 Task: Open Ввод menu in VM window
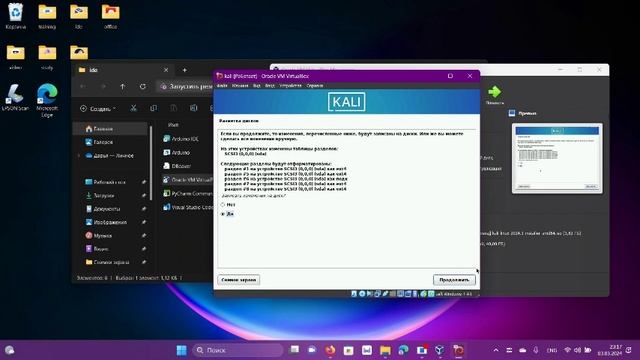tap(270, 86)
